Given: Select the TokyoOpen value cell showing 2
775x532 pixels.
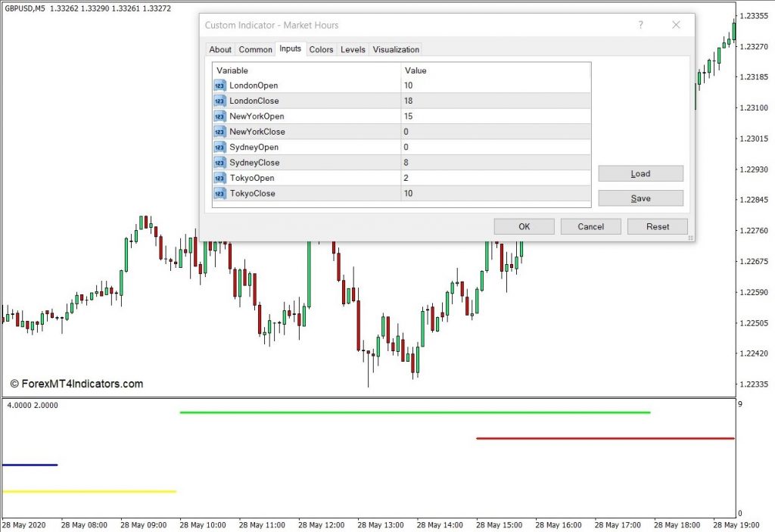Looking at the screenshot, I should [x=496, y=178].
